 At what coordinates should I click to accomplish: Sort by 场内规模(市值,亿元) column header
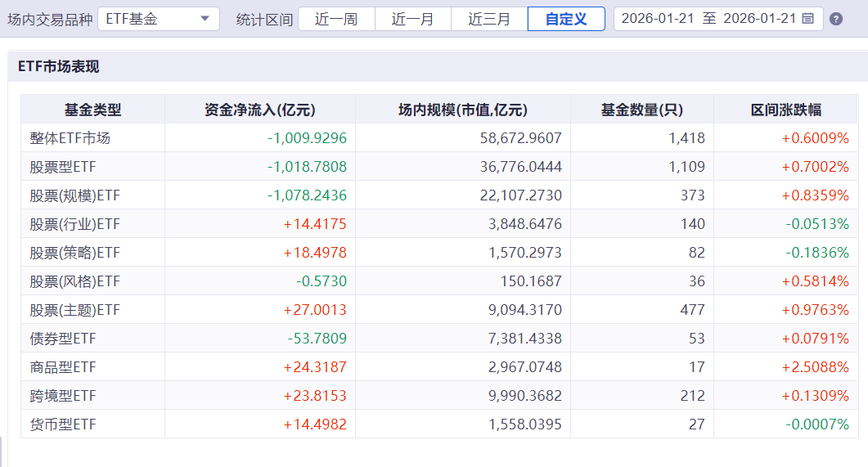[x=463, y=110]
